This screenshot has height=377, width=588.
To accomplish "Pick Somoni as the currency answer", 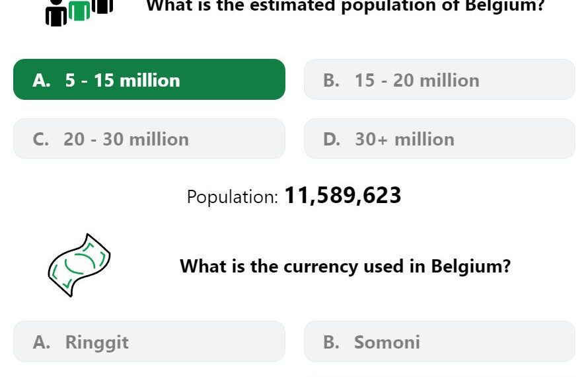I will click(x=439, y=341).
